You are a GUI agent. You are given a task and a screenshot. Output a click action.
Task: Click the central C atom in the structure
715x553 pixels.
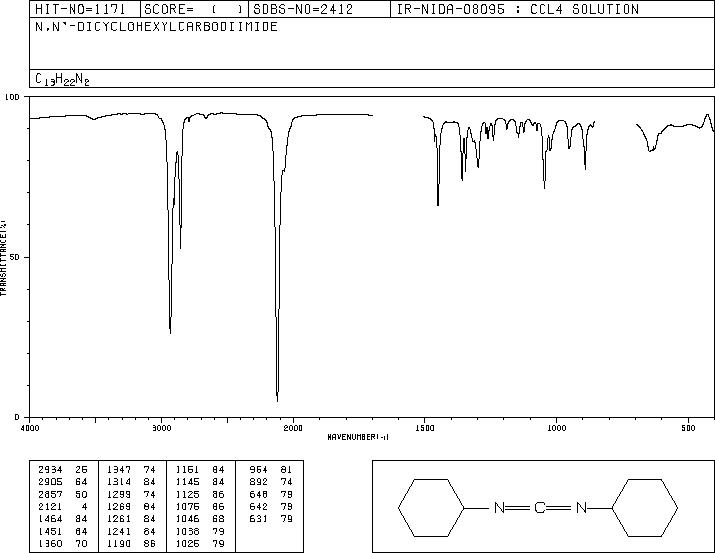(539, 507)
